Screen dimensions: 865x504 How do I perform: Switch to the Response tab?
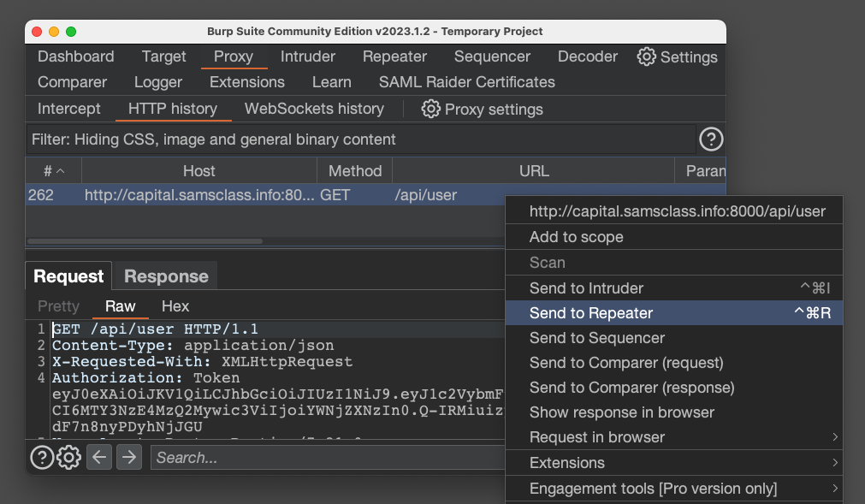point(166,276)
